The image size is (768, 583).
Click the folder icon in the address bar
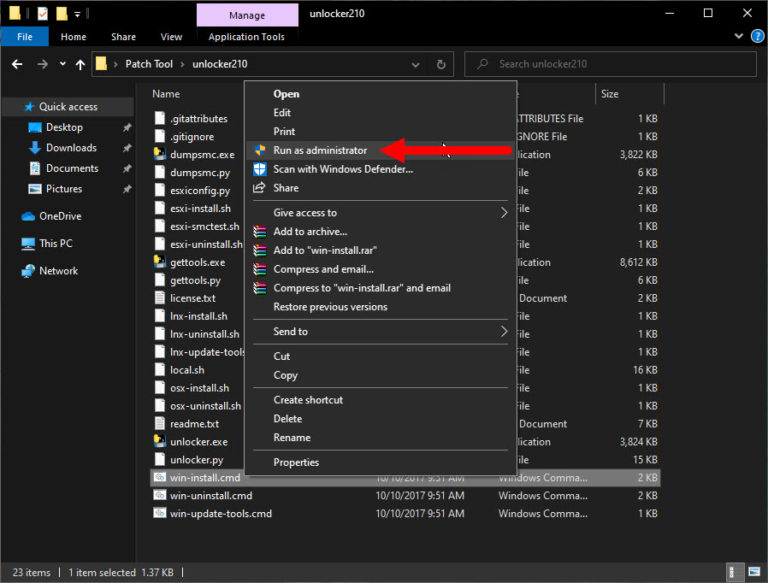click(x=101, y=64)
